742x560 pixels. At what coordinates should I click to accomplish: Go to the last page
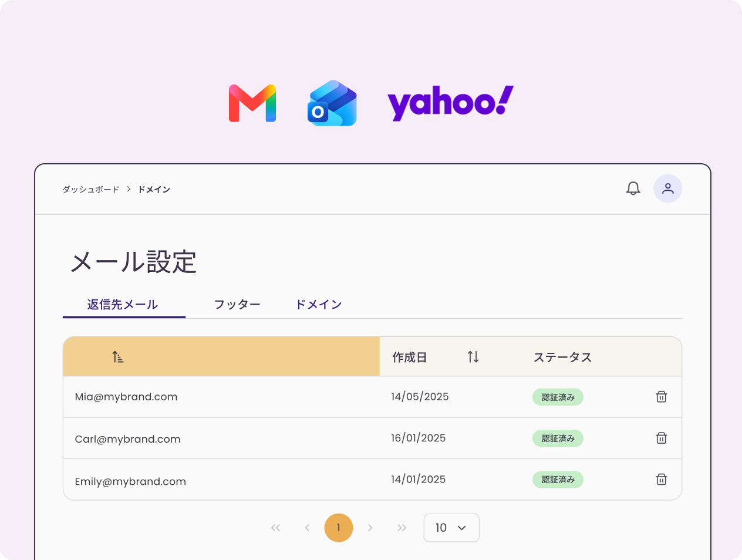click(x=402, y=528)
